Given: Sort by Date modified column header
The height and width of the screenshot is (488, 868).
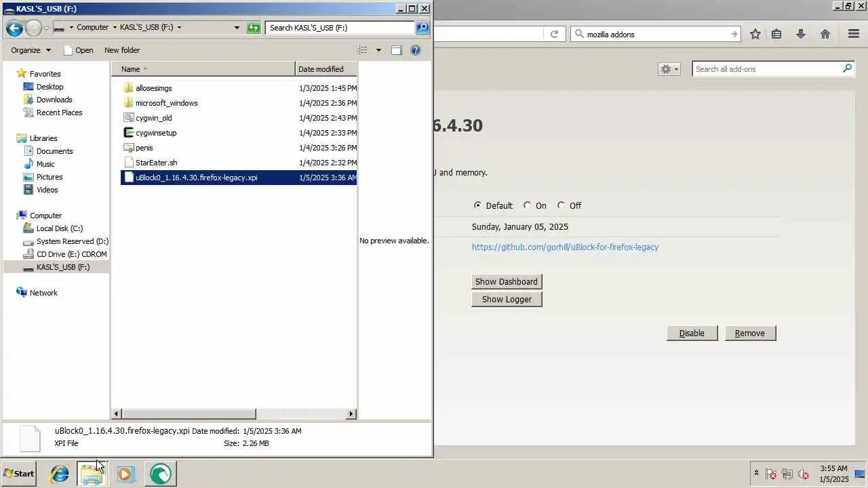Looking at the screenshot, I should coord(327,69).
